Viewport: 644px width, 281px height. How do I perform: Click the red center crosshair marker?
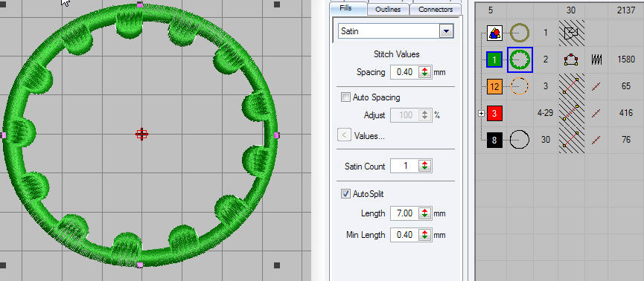click(x=141, y=134)
